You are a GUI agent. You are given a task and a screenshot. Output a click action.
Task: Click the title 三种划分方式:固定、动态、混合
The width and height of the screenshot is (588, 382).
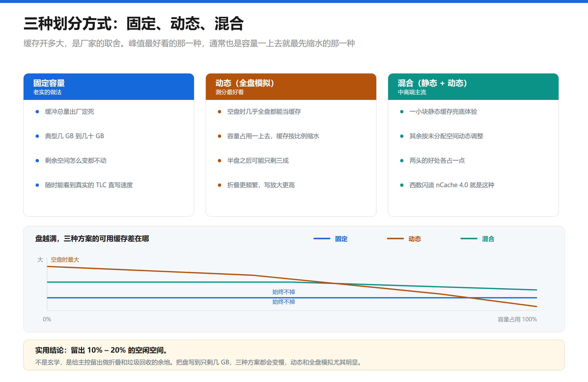click(x=134, y=24)
